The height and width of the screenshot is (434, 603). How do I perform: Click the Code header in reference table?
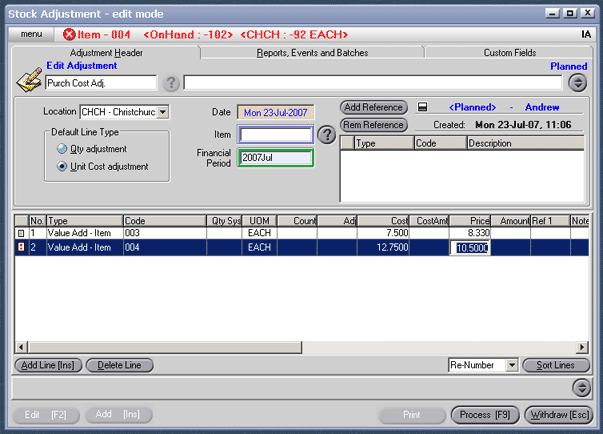coord(441,143)
